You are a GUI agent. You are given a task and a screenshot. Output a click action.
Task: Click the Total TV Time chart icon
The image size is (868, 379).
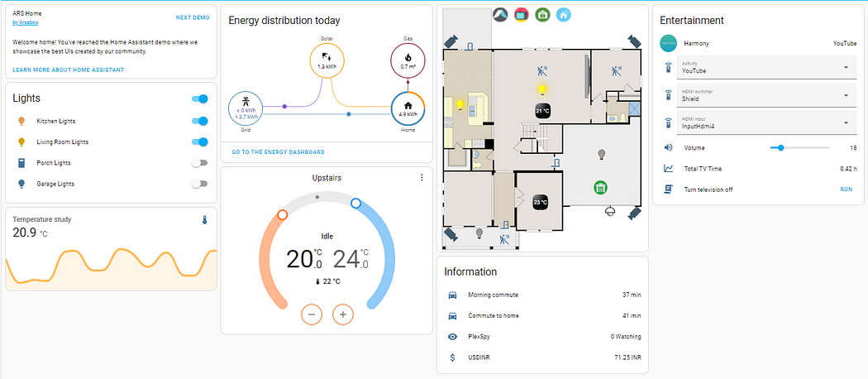pyautogui.click(x=669, y=169)
